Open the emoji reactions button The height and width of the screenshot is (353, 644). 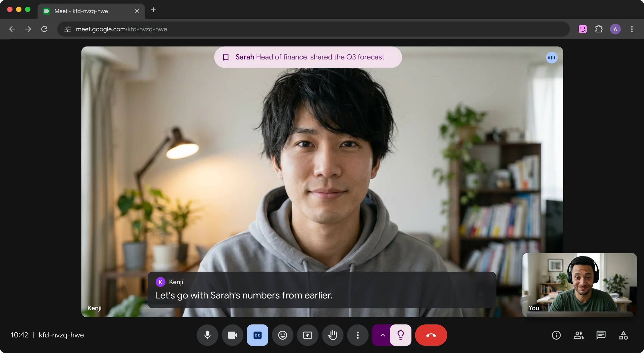click(282, 335)
